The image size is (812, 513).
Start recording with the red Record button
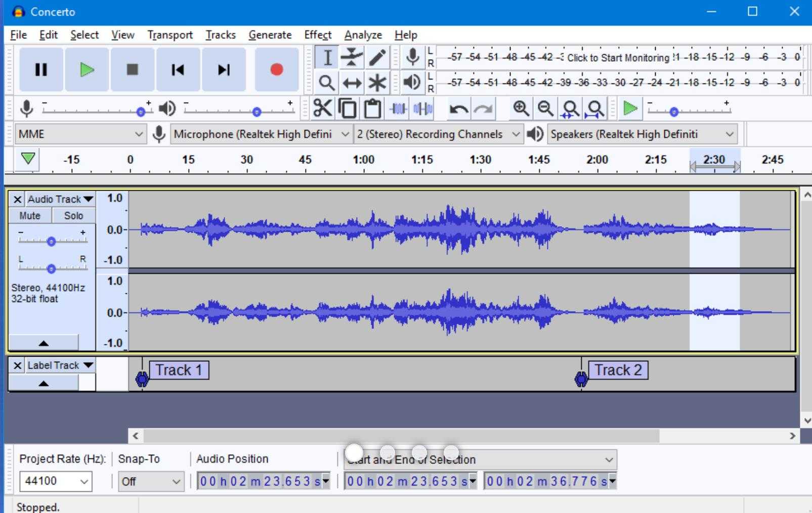click(276, 69)
